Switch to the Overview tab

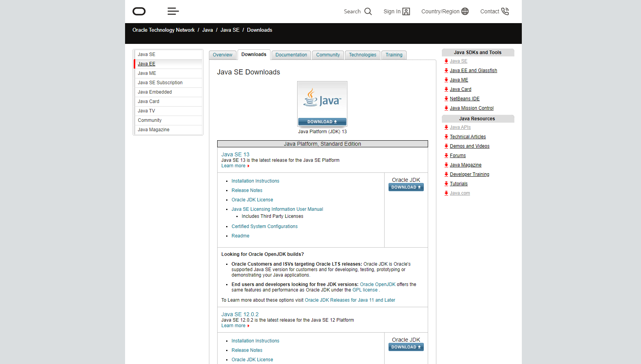click(x=222, y=55)
